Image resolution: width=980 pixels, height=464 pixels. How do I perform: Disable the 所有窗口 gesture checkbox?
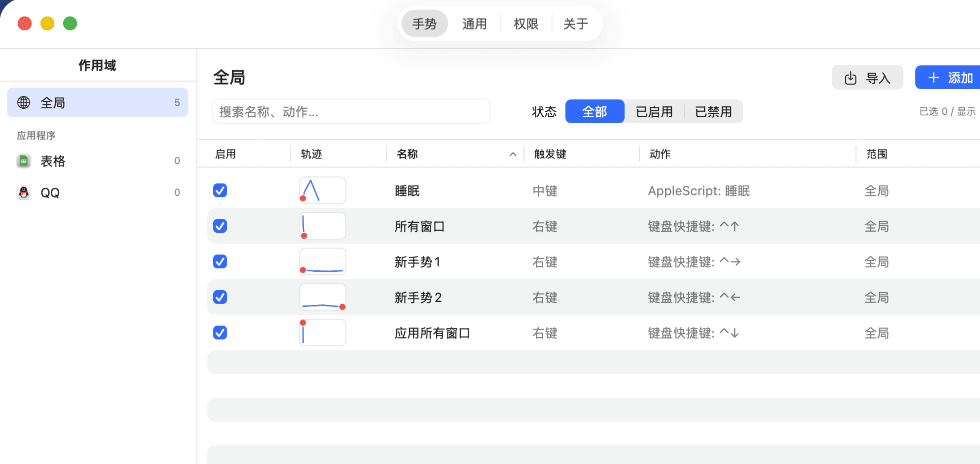pos(220,226)
